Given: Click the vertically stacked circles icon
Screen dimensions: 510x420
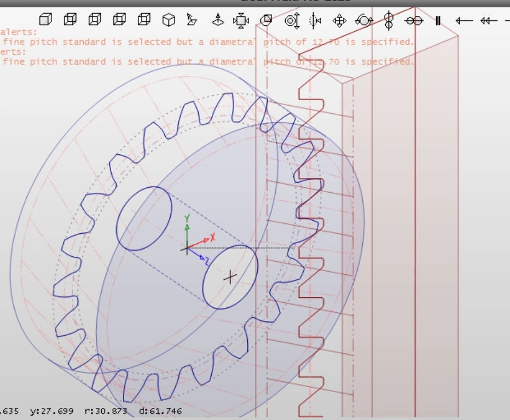Looking at the screenshot, I should click(x=389, y=20).
